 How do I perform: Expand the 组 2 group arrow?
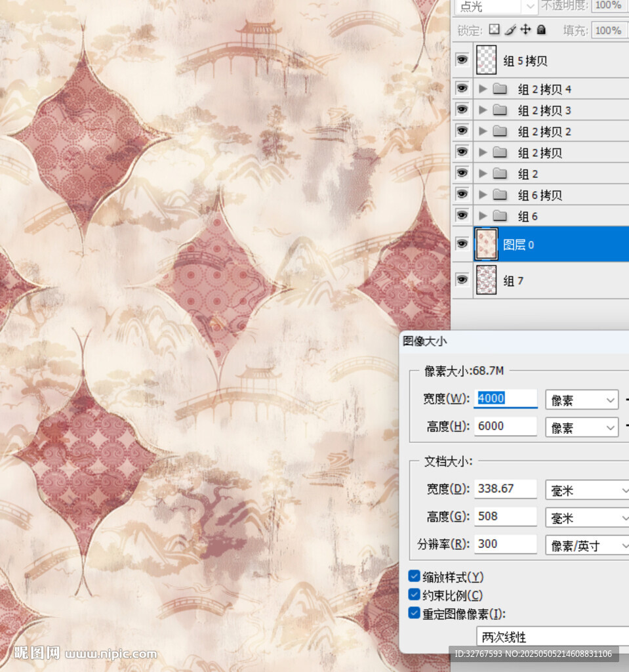click(x=483, y=174)
